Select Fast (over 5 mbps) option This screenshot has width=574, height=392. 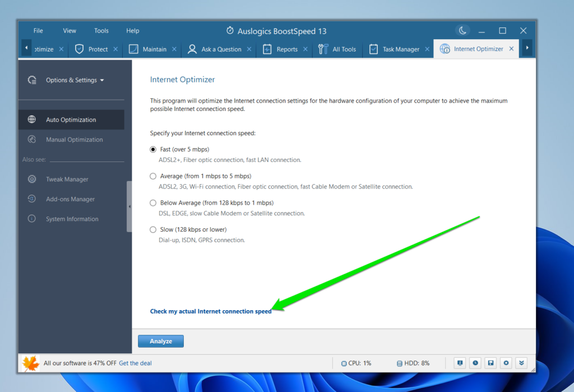153,150
